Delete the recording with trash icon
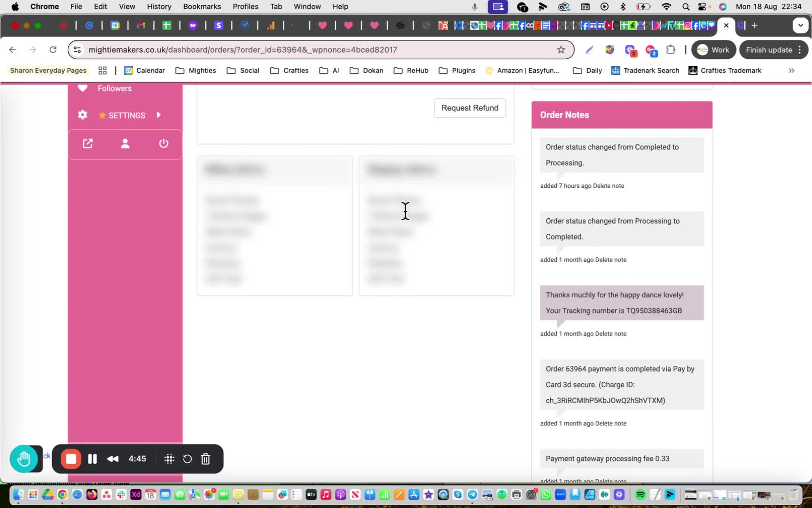The height and width of the screenshot is (508, 812). [205, 459]
